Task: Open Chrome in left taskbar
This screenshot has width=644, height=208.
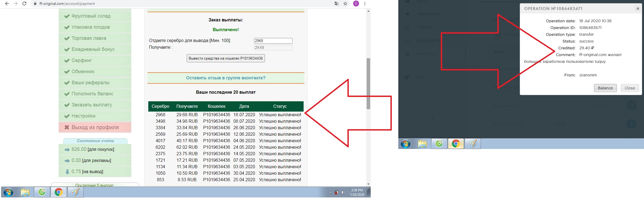Action: [59, 192]
